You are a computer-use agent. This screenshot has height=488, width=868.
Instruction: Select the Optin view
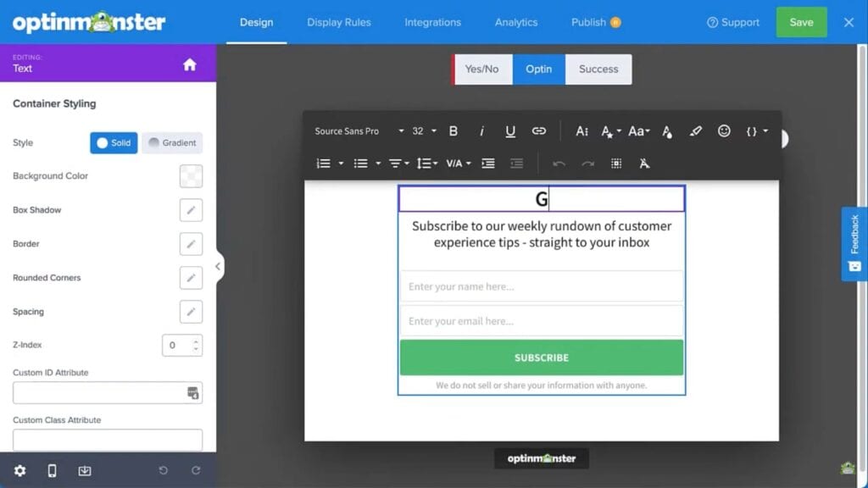(538, 69)
